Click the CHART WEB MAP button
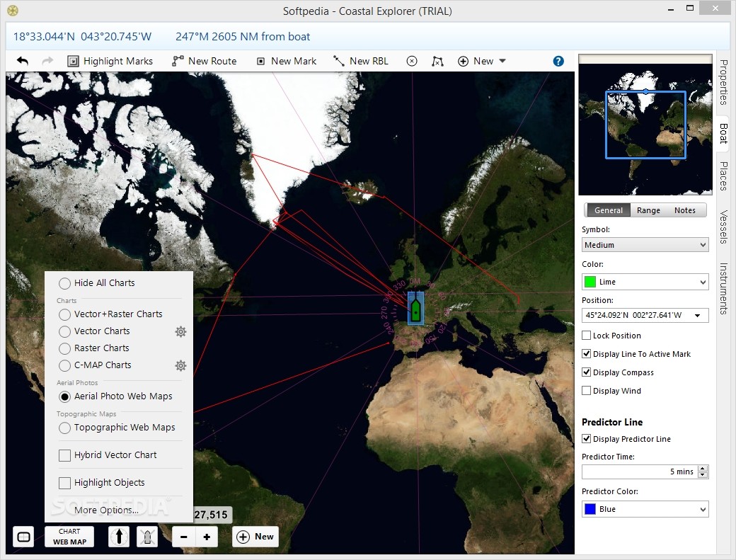This screenshot has height=560, width=736. coord(69,537)
